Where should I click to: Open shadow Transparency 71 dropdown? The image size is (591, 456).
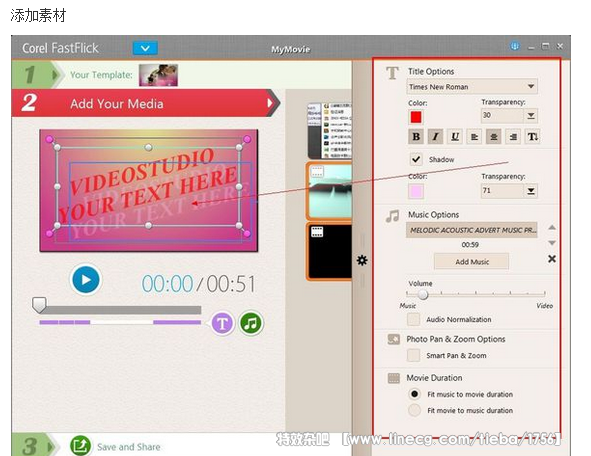pos(531,191)
